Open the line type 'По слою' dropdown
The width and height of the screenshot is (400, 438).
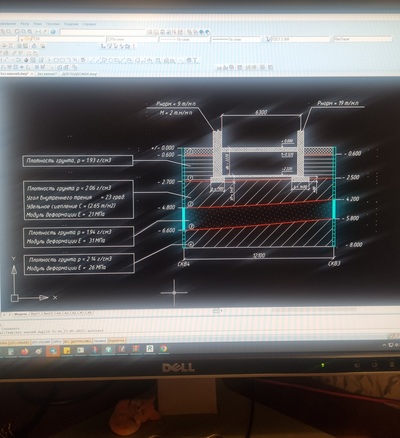(184, 39)
